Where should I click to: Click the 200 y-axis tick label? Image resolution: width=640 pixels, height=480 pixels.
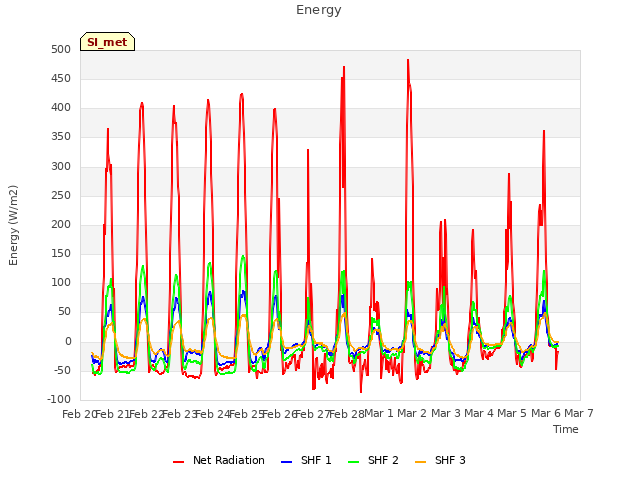(61, 225)
